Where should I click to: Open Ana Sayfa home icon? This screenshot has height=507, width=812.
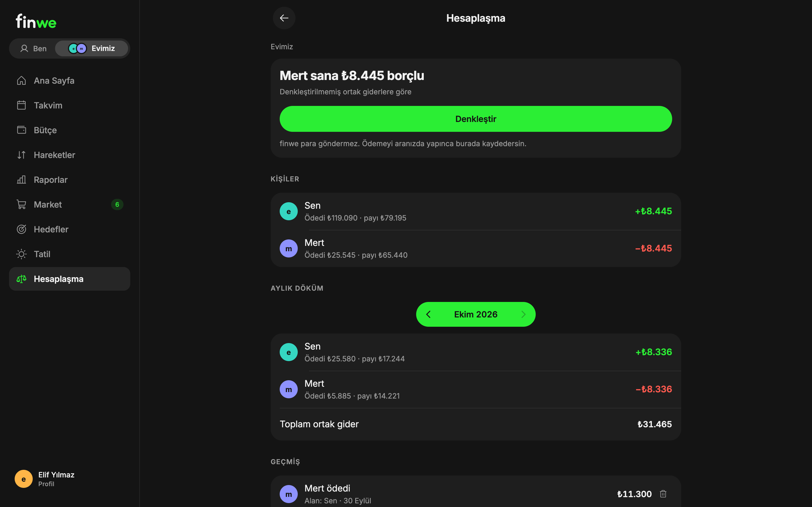pos(21,81)
